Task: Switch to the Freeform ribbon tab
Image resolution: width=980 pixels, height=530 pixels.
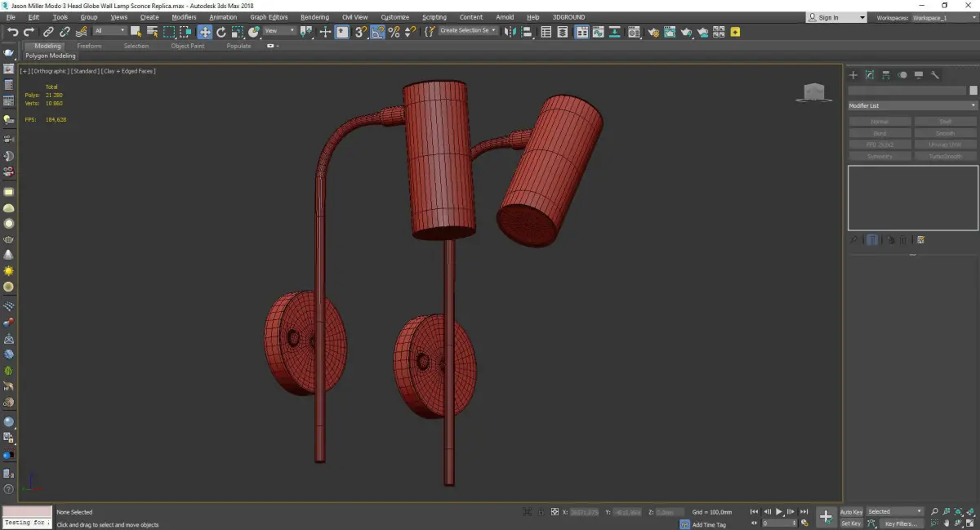Action: pos(89,46)
